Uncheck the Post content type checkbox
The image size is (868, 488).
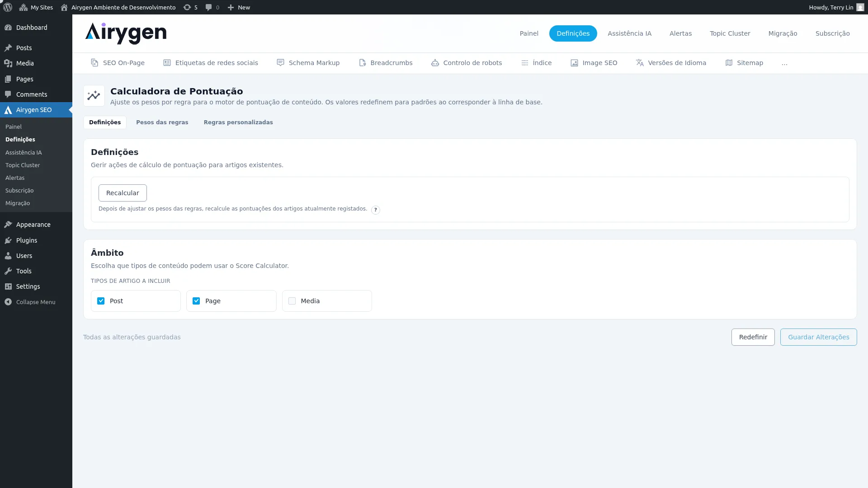tap(101, 301)
